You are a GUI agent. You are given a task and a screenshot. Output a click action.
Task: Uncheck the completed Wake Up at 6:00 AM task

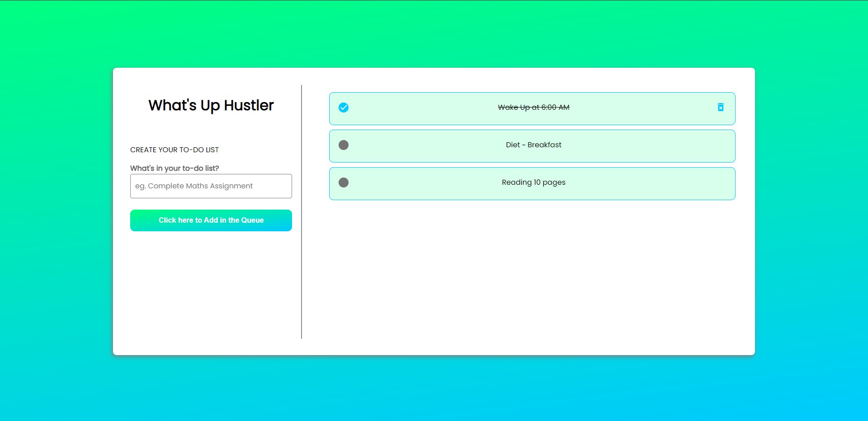(x=344, y=108)
